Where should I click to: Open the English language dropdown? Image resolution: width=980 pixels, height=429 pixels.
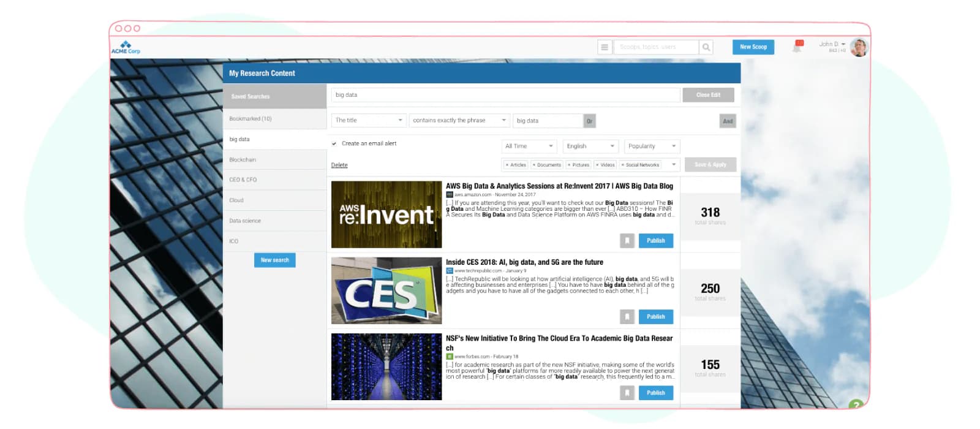point(590,146)
